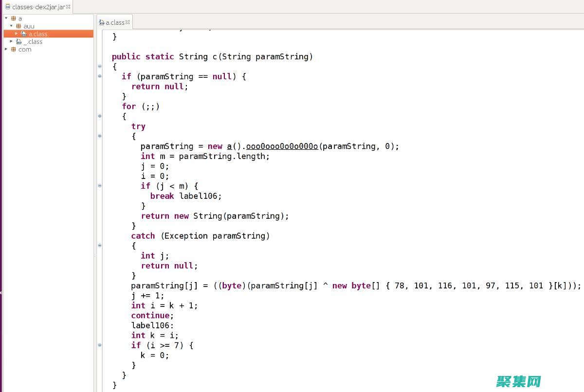Image resolution: width=584 pixels, height=392 pixels.
Task: Expand the _.class tree node
Action: click(11, 41)
